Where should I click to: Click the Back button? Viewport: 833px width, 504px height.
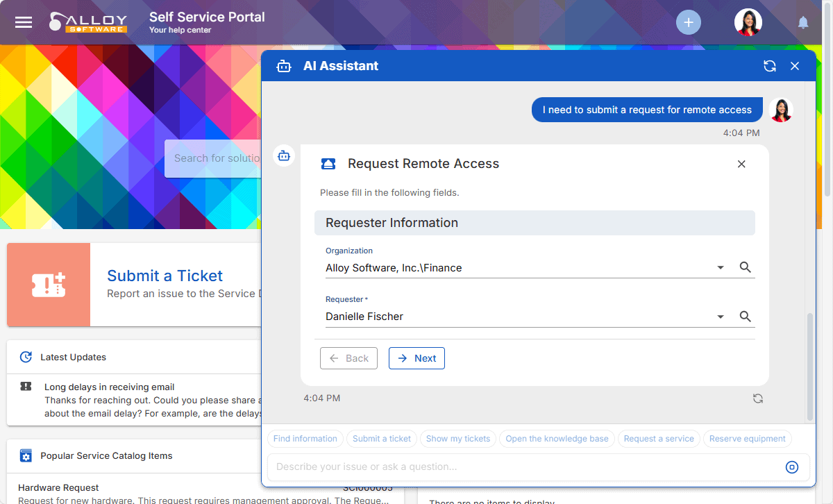coord(348,358)
